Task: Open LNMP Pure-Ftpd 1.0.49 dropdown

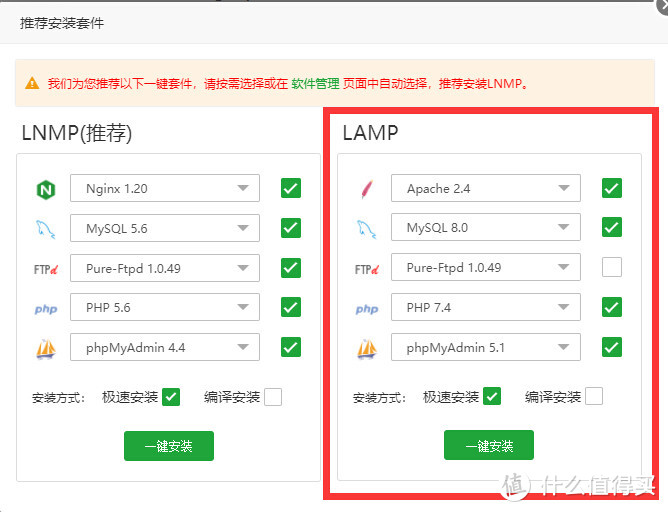Action: 165,268
